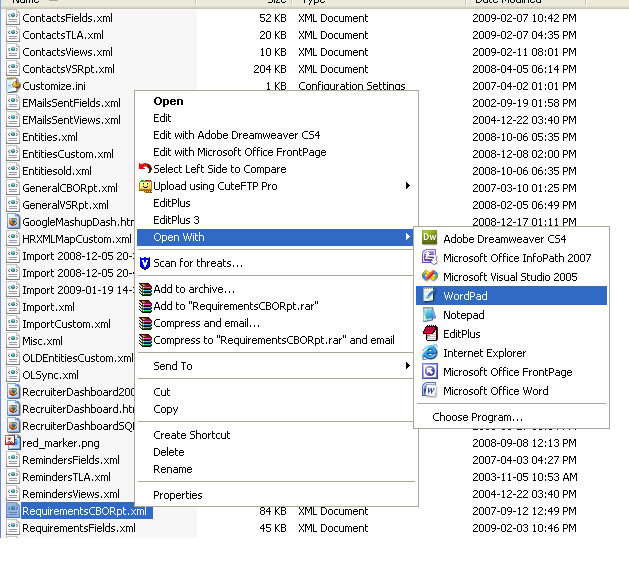Click the RecruiterDashboardSQL file icon
629x571 pixels.
pos(13,425)
